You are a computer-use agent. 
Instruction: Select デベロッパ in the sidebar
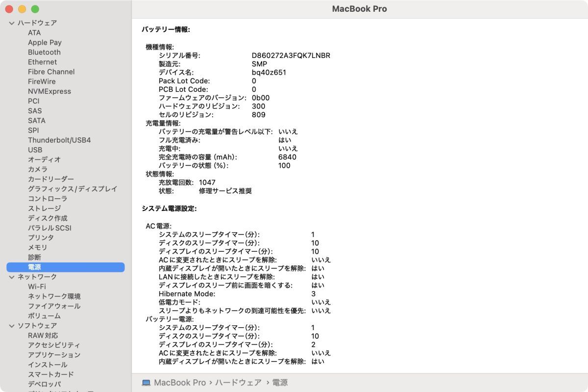(x=44, y=384)
